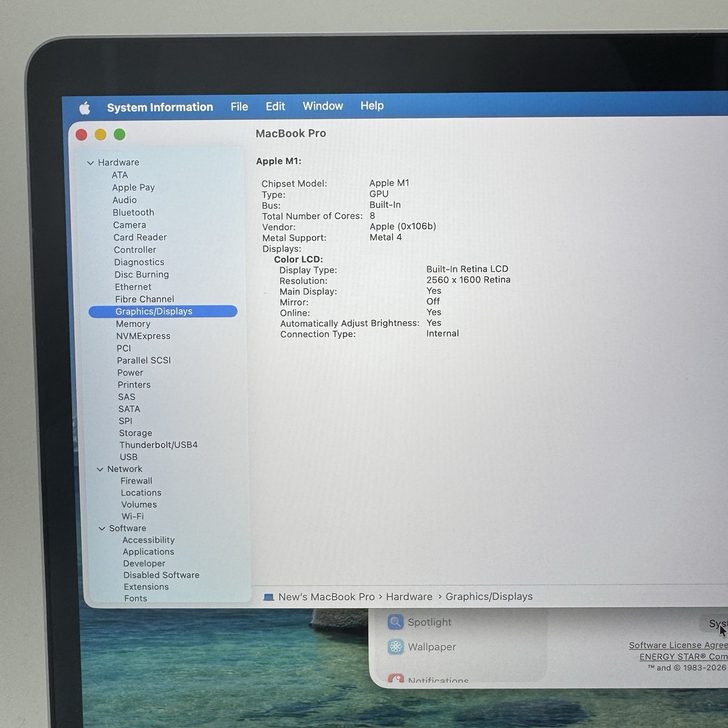Select Camera in the sidebar
This screenshot has width=728, height=728.
point(130,225)
